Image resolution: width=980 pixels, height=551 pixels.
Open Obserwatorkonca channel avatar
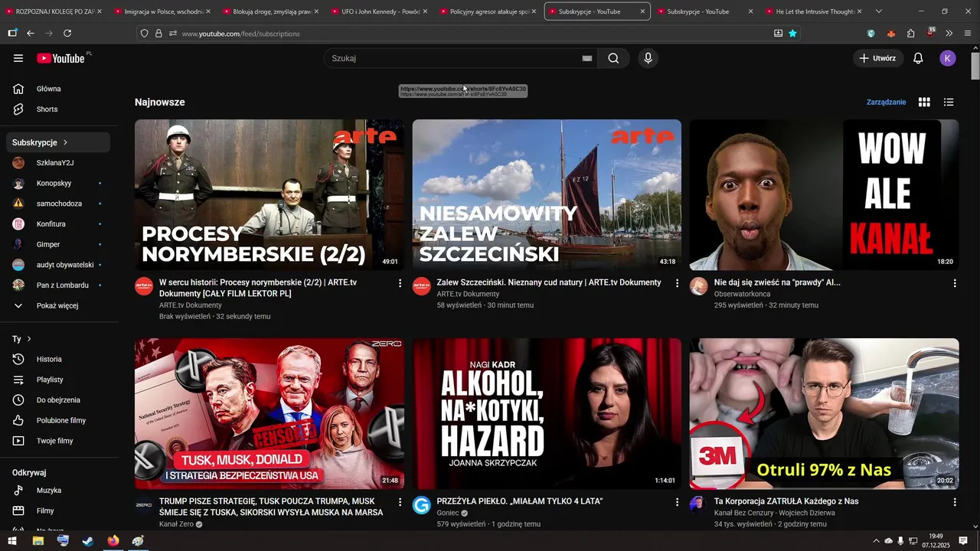point(699,286)
